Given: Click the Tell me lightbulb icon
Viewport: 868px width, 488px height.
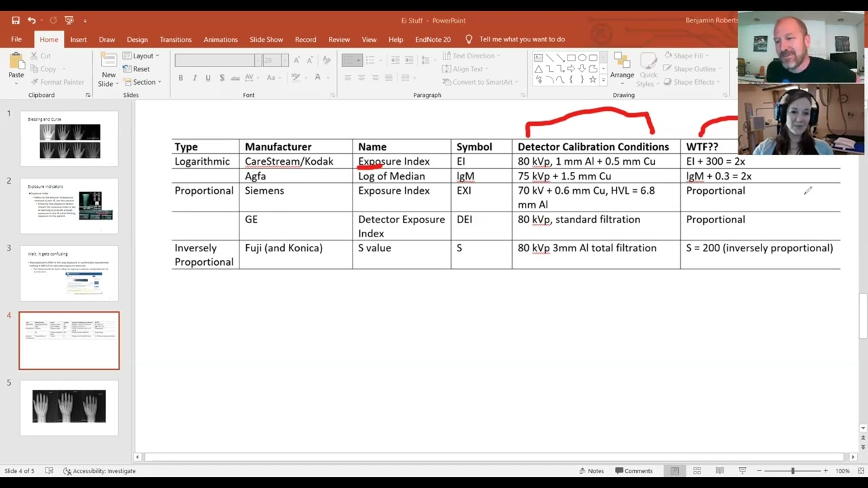Looking at the screenshot, I should [469, 39].
